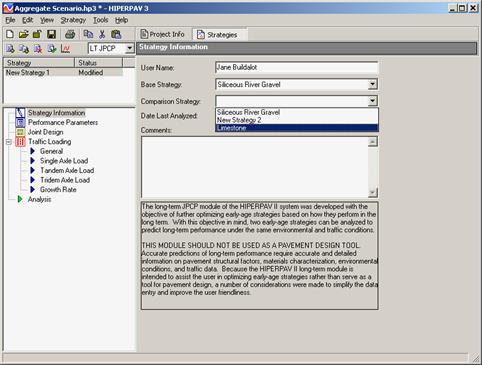Cut using the scissors icon

click(x=102, y=34)
